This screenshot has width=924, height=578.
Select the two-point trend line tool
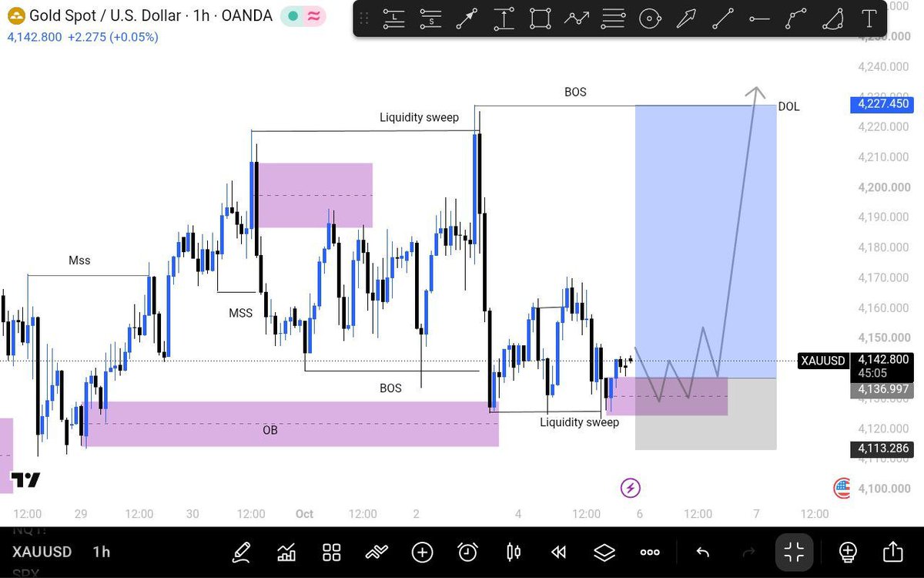(x=723, y=19)
